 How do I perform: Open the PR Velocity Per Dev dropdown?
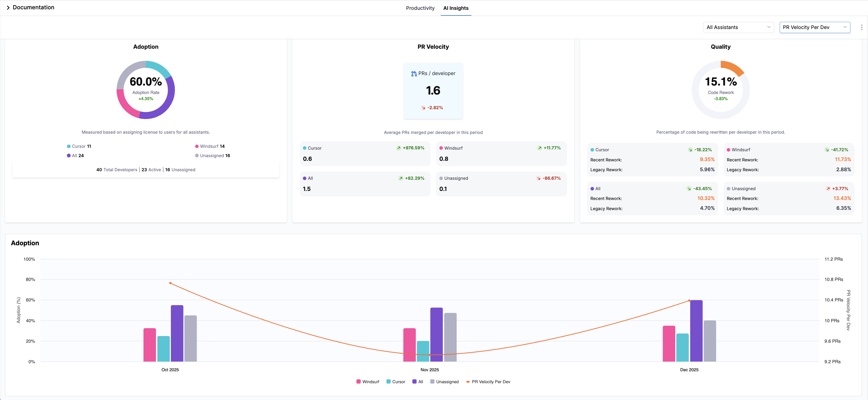coord(814,27)
